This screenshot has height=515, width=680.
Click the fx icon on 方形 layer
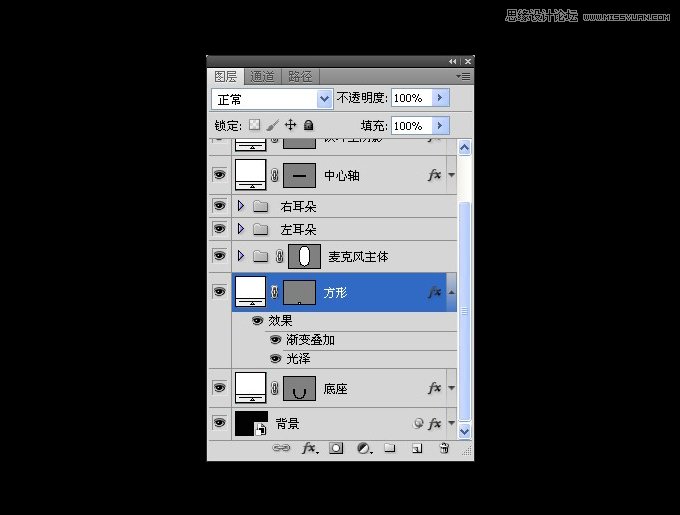click(x=435, y=292)
